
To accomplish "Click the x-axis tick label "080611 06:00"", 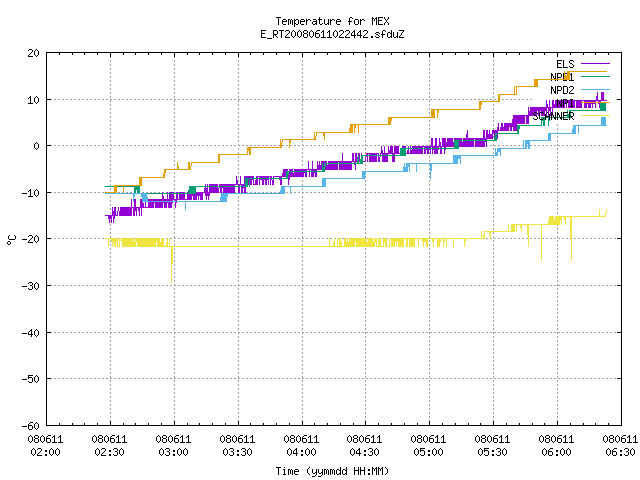I will point(557,446).
